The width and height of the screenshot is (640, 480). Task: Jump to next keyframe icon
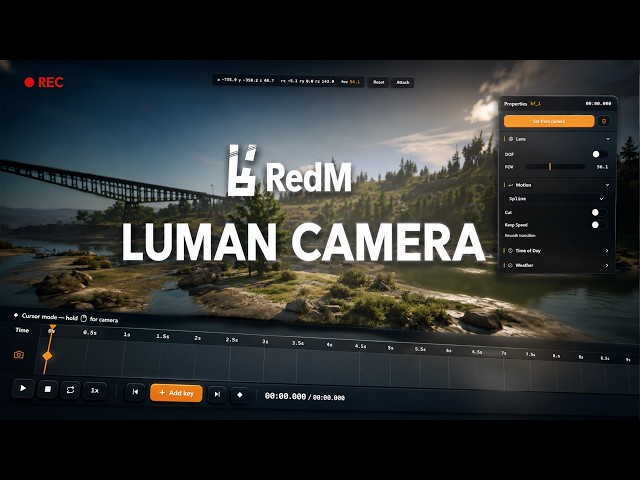(x=217, y=394)
